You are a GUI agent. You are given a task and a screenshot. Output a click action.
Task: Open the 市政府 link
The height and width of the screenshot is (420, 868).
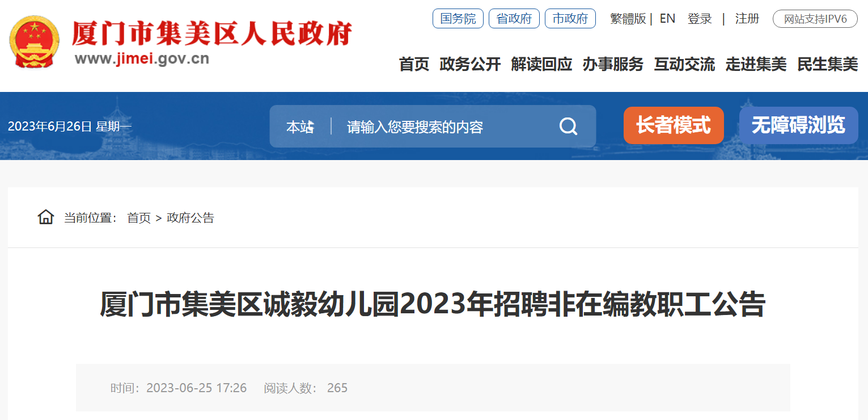click(570, 19)
